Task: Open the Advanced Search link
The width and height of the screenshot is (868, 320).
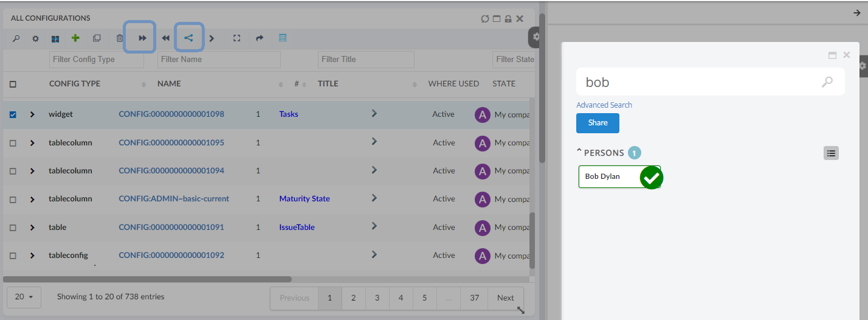Action: pos(604,105)
